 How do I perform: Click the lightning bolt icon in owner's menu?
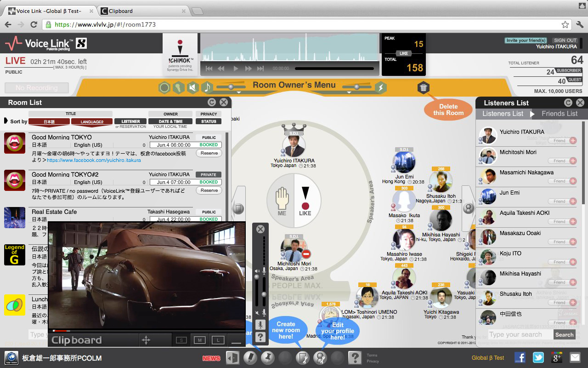pos(380,87)
